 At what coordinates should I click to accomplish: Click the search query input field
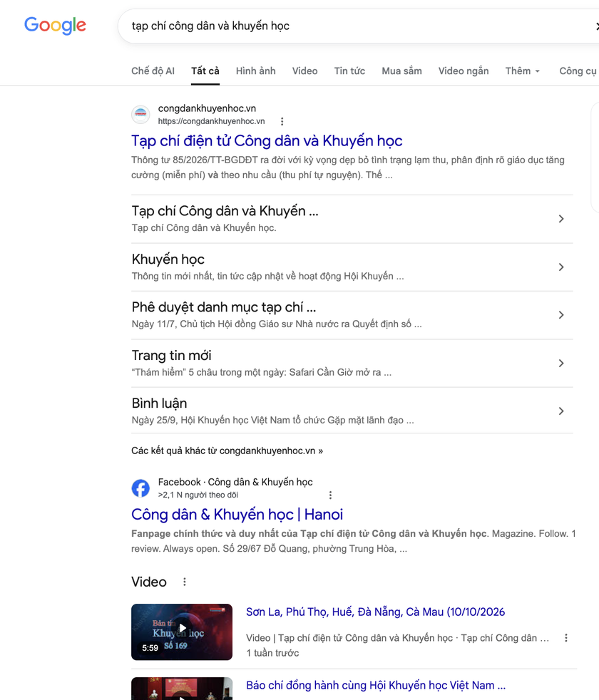click(357, 26)
